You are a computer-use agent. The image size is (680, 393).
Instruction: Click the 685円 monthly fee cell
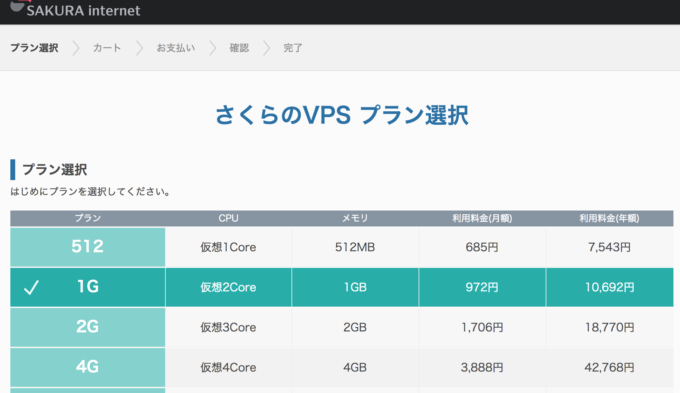482,247
